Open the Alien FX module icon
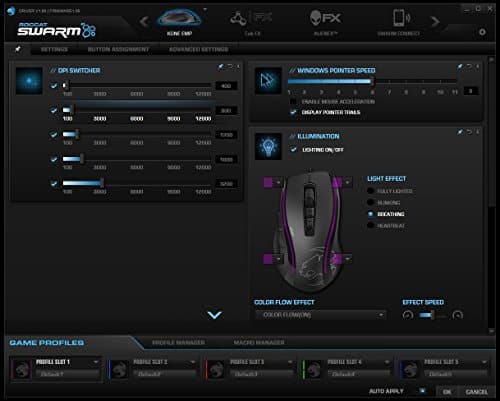500x401 pixels. coord(325,17)
